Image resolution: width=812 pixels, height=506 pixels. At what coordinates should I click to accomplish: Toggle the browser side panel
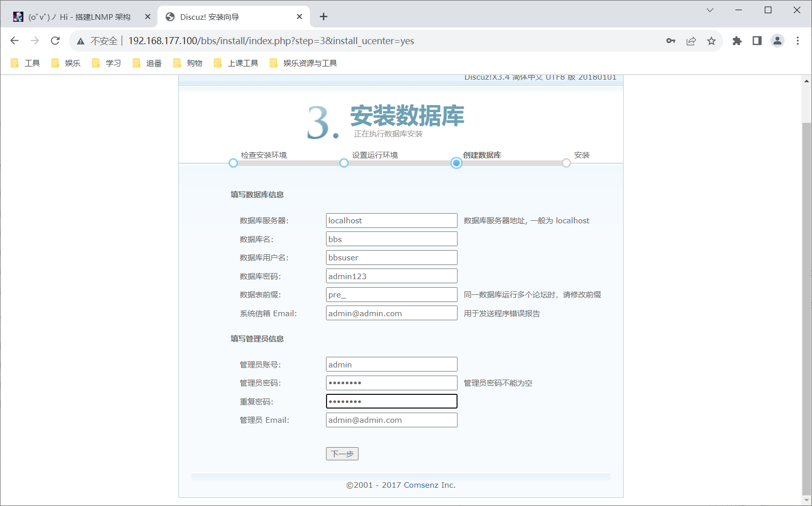[x=757, y=41]
